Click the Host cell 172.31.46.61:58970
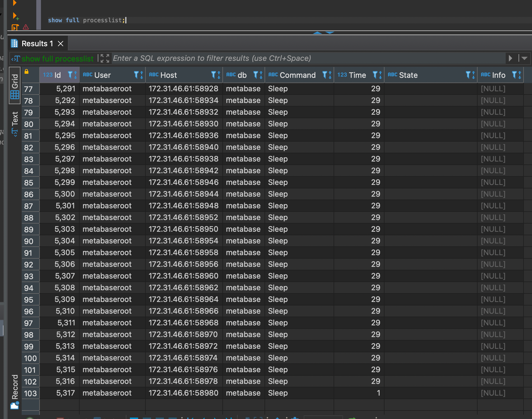This screenshot has height=419, width=532. [x=184, y=334]
